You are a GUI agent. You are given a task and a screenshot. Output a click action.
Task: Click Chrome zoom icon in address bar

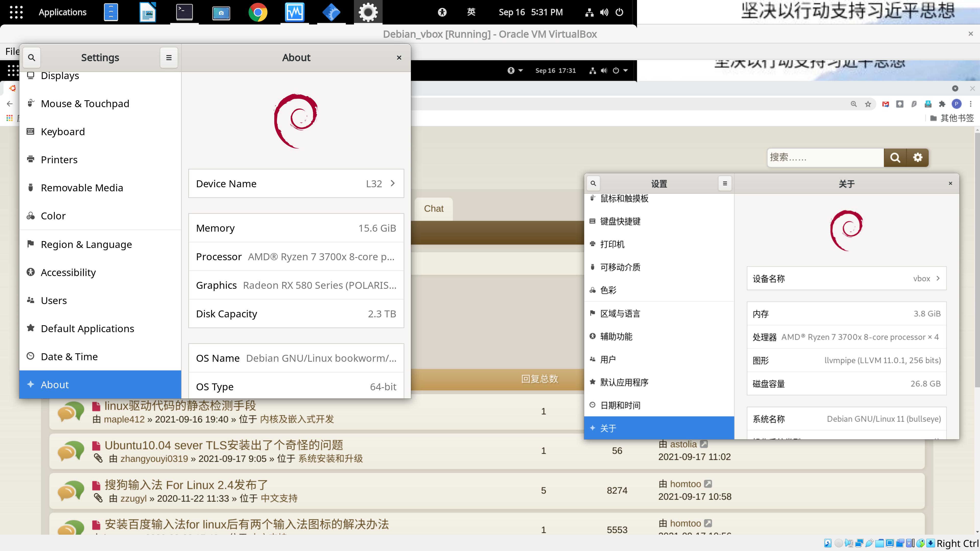click(854, 104)
